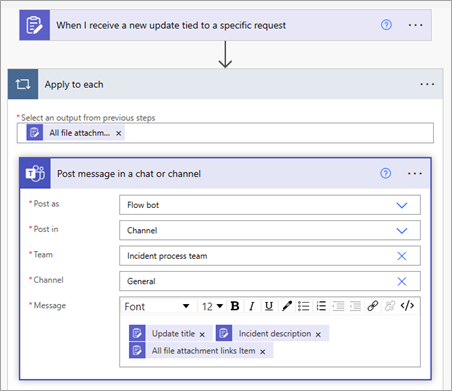452x391 pixels.
Task: Open the Apply to each ellipsis menu
Action: pyautogui.click(x=427, y=84)
